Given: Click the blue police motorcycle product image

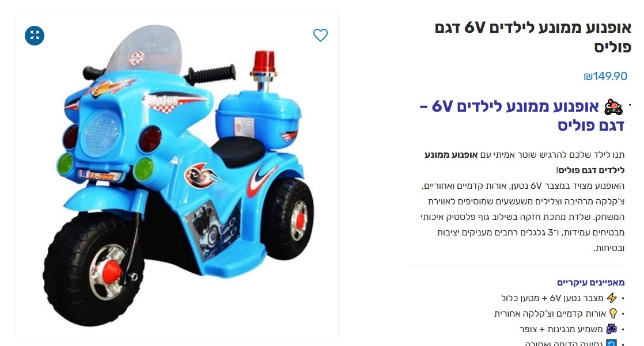Looking at the screenshot, I should click(x=177, y=176).
